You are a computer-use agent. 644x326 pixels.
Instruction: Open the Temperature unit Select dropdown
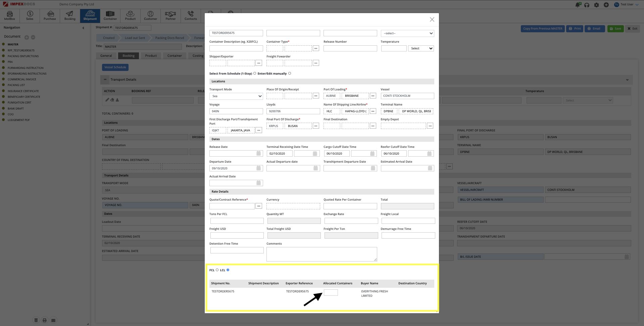click(x=421, y=48)
